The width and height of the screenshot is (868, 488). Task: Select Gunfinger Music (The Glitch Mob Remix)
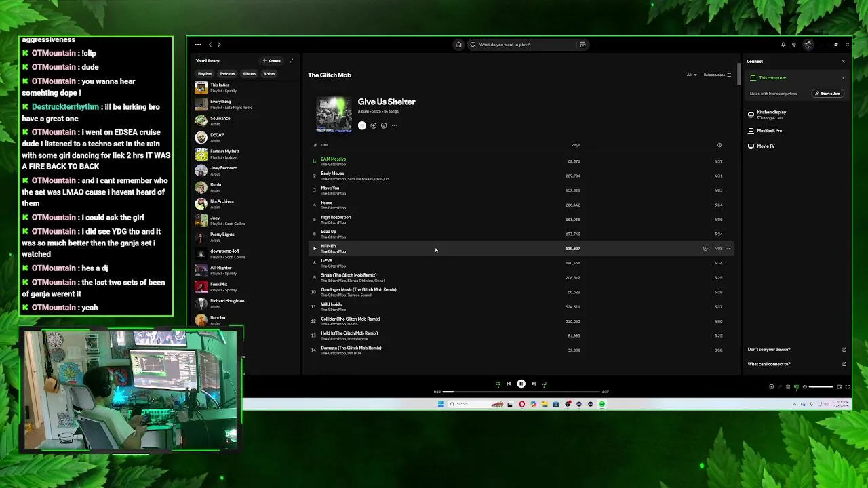(520, 292)
